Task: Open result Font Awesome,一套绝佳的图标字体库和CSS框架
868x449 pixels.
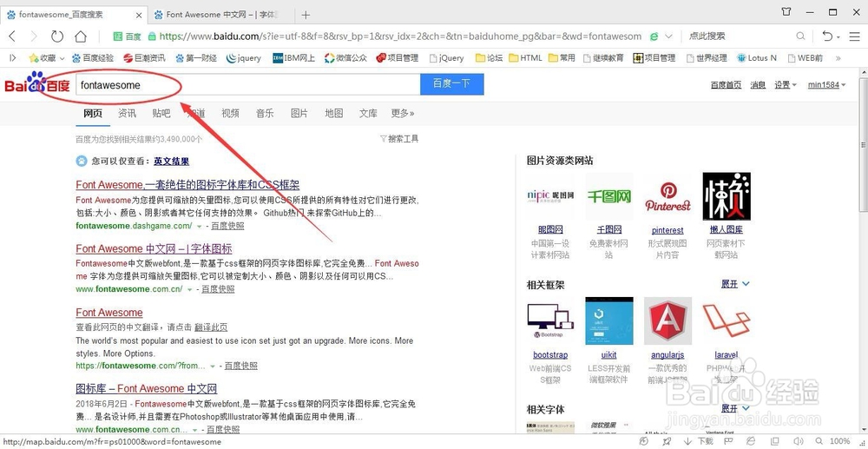Action: point(187,185)
